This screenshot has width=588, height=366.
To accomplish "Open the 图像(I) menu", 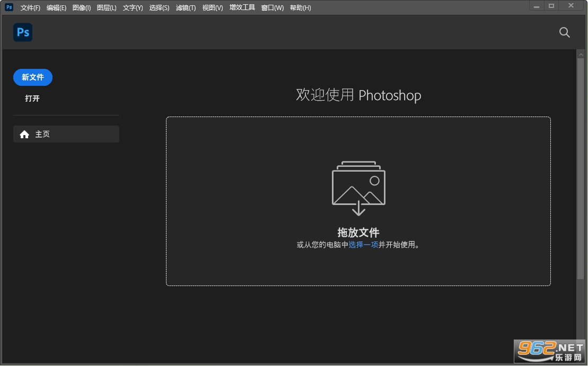I will point(81,8).
